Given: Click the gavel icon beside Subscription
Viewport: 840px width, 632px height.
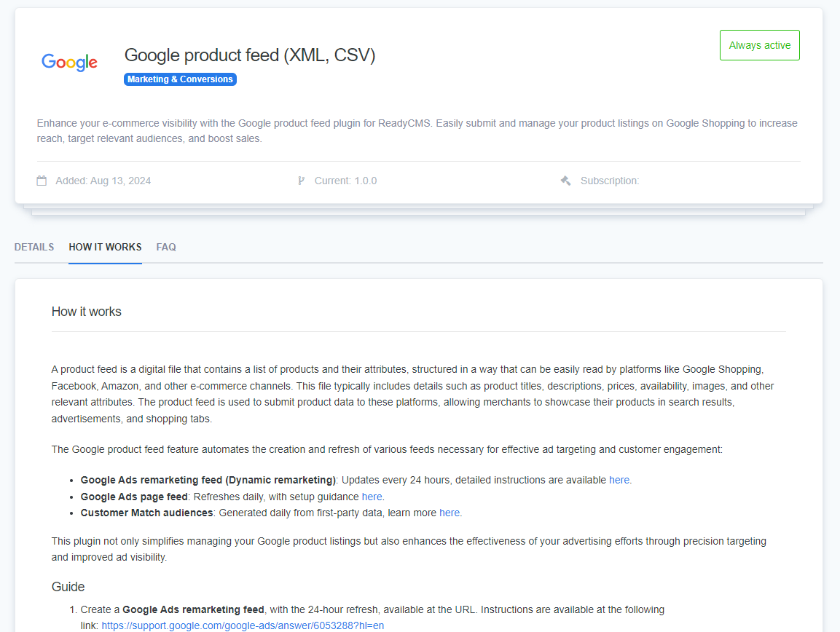Looking at the screenshot, I should click(565, 181).
